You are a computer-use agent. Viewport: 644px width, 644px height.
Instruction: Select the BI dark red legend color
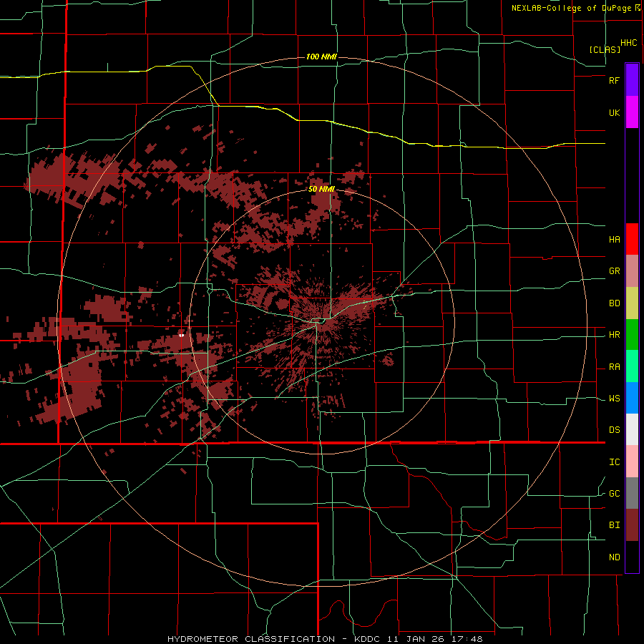(632, 525)
